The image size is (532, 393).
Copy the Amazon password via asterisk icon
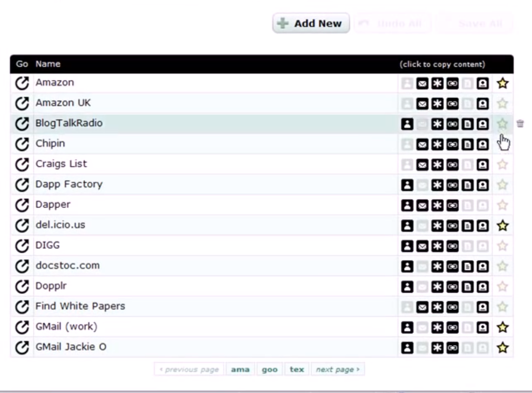(x=437, y=84)
